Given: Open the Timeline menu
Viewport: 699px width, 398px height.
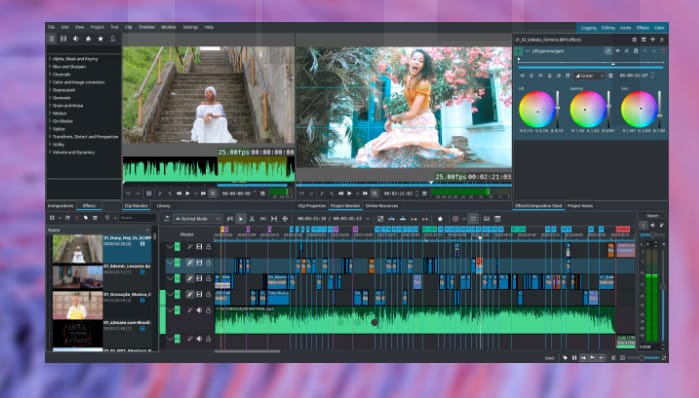Looking at the screenshot, I should [146, 27].
